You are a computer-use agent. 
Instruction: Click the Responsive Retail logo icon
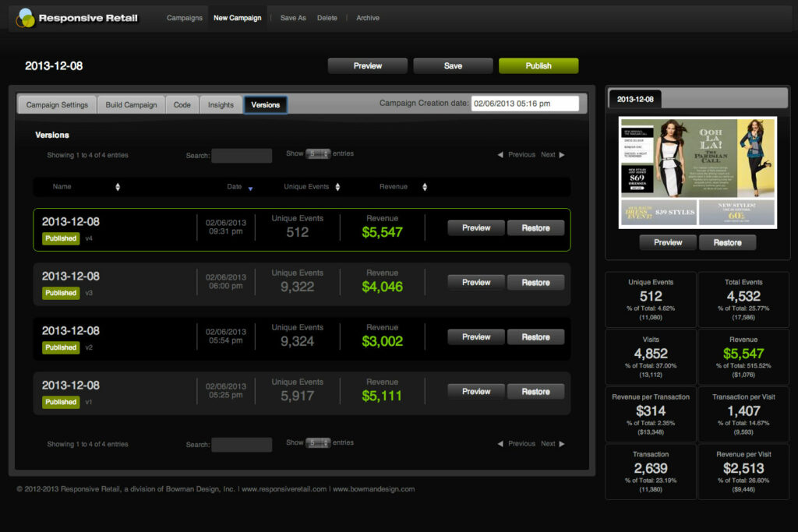click(x=26, y=18)
